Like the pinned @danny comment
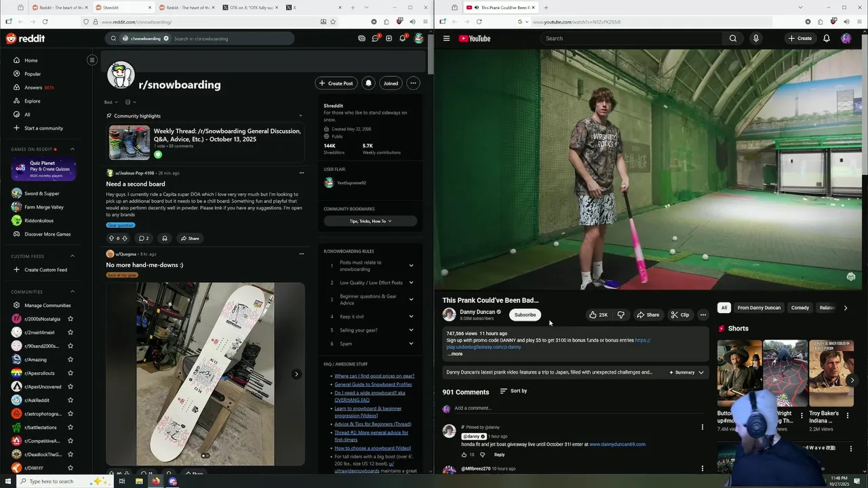 [465, 455]
